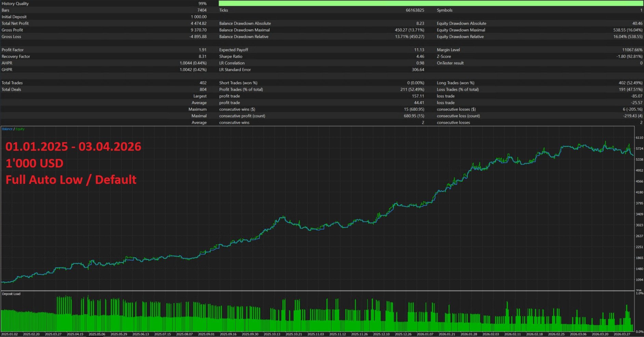Select Loss Trades value 191 (47.51%)

(631, 90)
